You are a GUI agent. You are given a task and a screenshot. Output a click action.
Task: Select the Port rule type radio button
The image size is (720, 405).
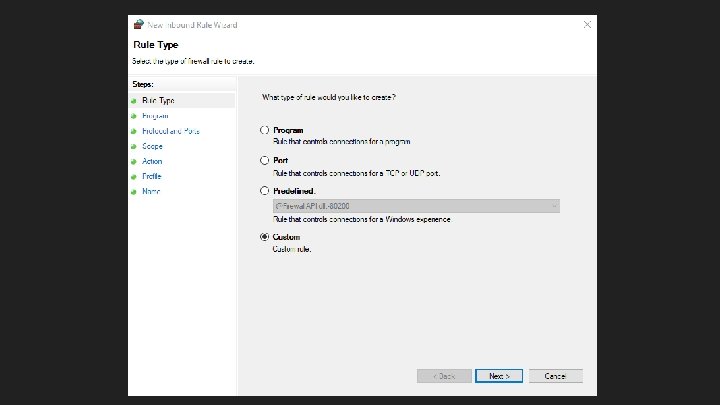pos(265,160)
